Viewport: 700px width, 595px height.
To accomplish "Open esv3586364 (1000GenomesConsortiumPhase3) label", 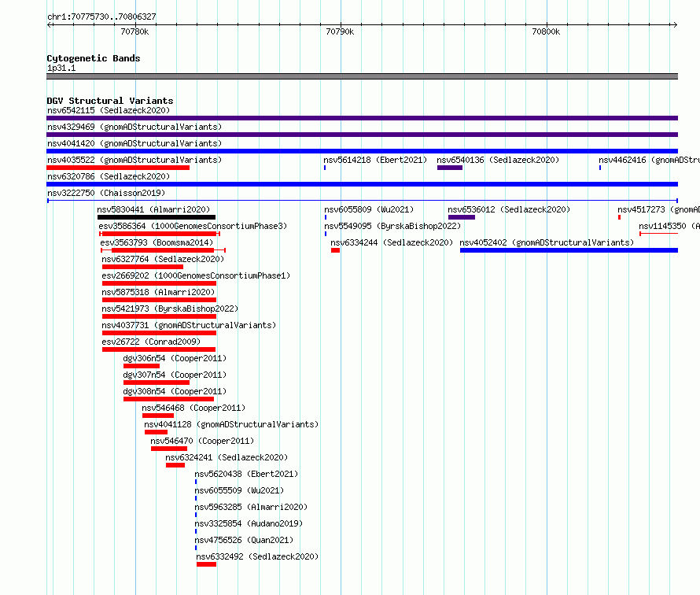I will [193, 226].
